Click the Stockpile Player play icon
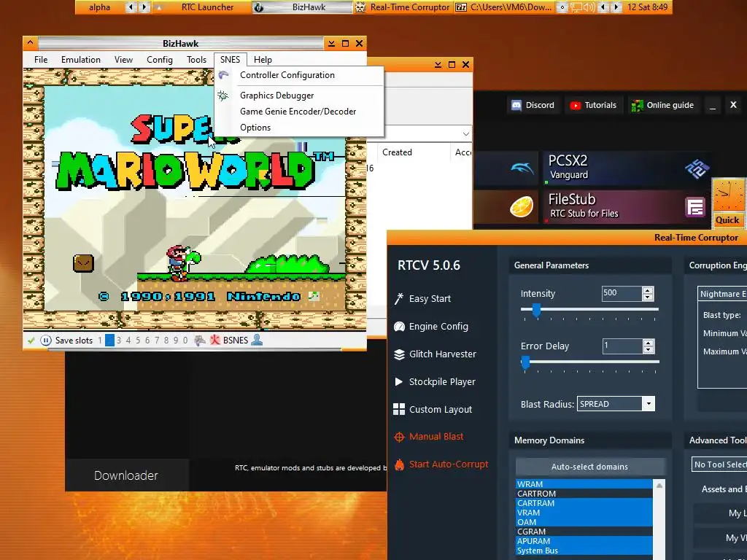This screenshot has width=747, height=560. pos(399,381)
